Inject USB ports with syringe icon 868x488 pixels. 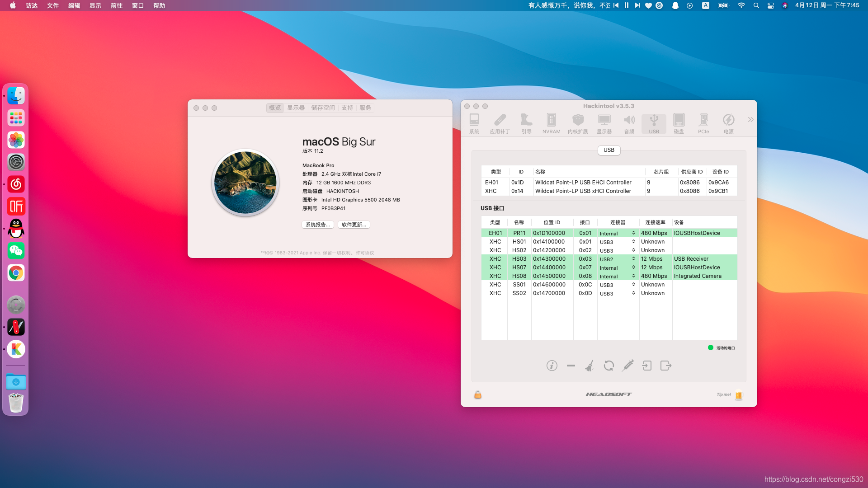pyautogui.click(x=628, y=366)
